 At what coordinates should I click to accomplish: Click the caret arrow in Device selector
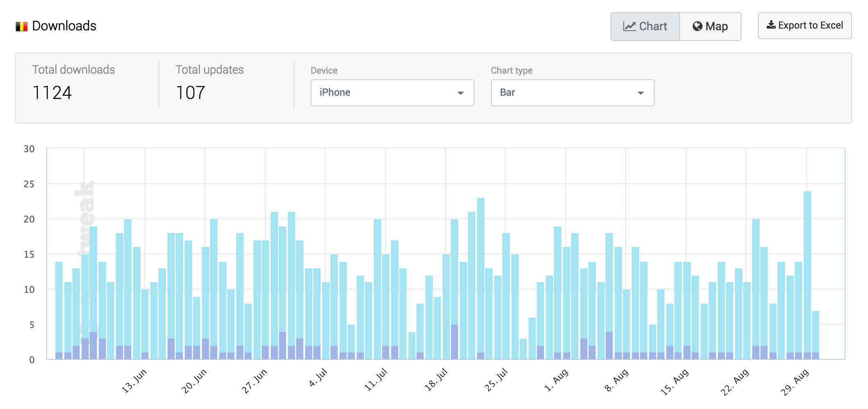(x=460, y=93)
